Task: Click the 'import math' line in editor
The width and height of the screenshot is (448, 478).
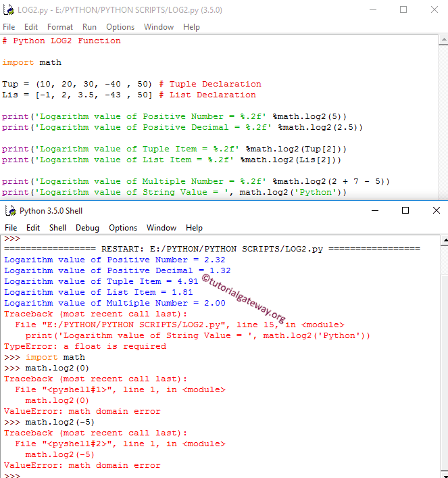Action: [32, 62]
